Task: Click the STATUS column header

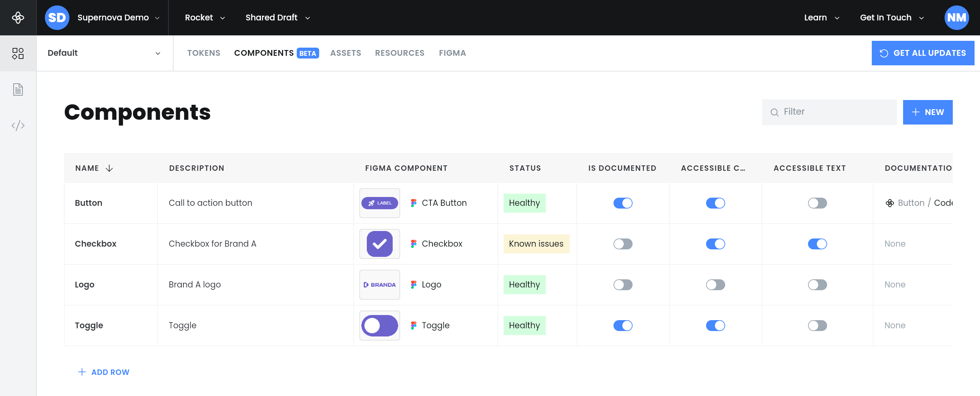Action: 525,168
